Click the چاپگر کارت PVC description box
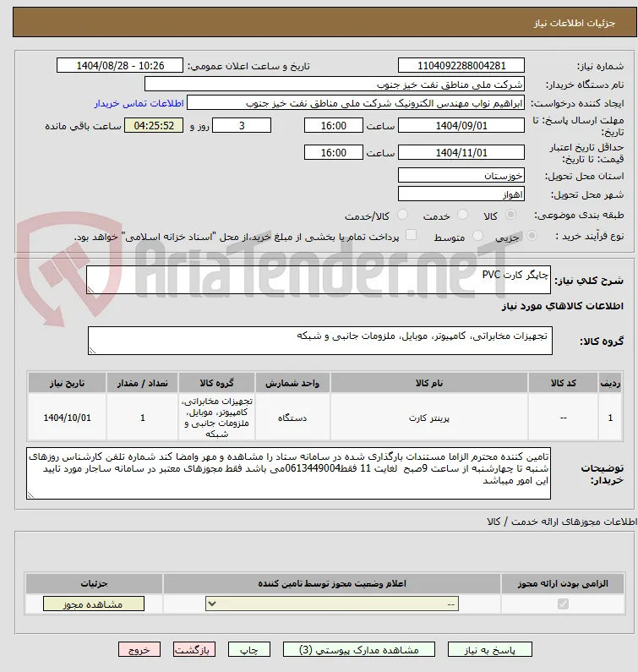This screenshot has height=672, width=638. pyautogui.click(x=319, y=280)
